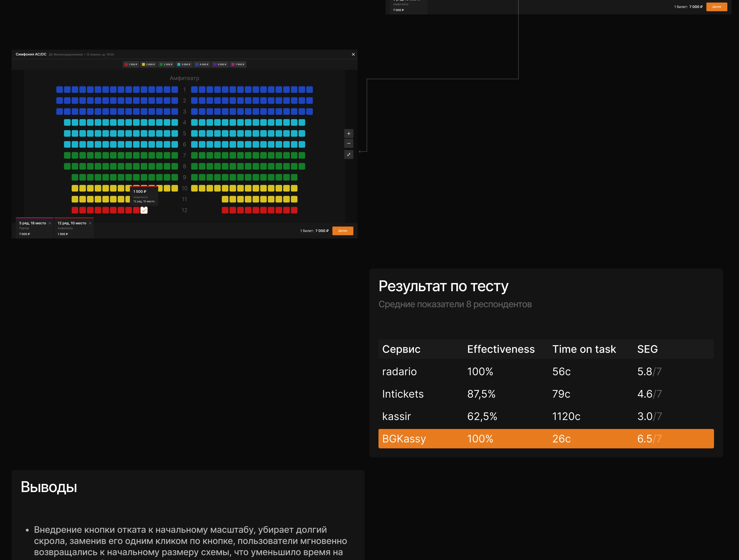Screen dimensions: 739x560
Task: Click the ДК Железнодорожников venue and date text
Action: pos(81,55)
